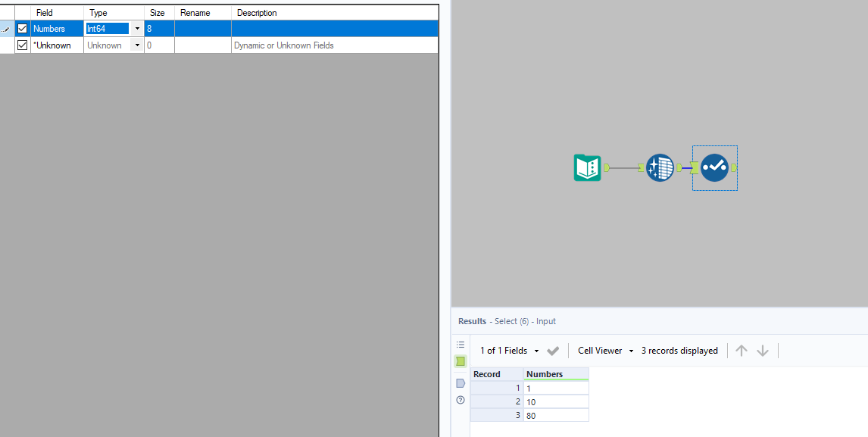Viewport: 868px width, 437px height.
Task: Click the data quality checkmark in Results toolbar
Action: pos(553,350)
